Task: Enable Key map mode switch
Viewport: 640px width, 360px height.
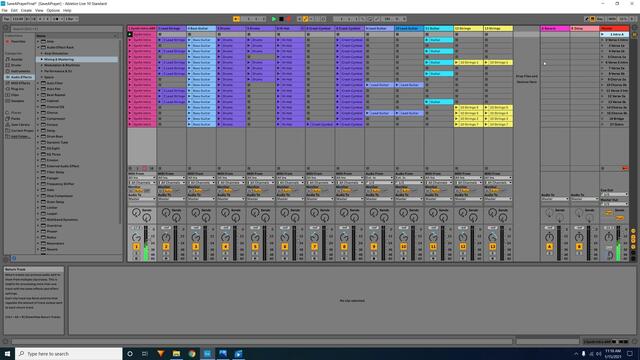Action: (600, 19)
